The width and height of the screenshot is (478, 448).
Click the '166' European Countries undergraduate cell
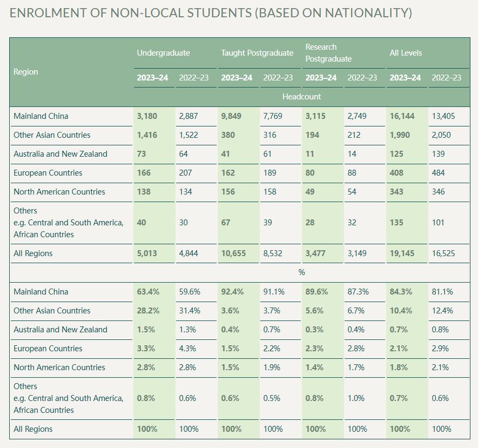pos(144,173)
